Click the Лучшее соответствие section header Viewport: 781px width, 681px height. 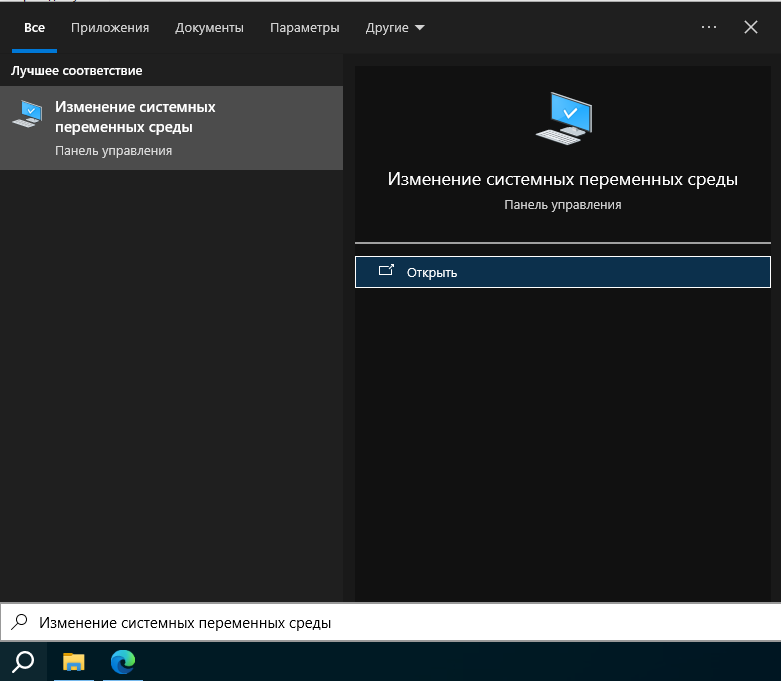point(77,71)
